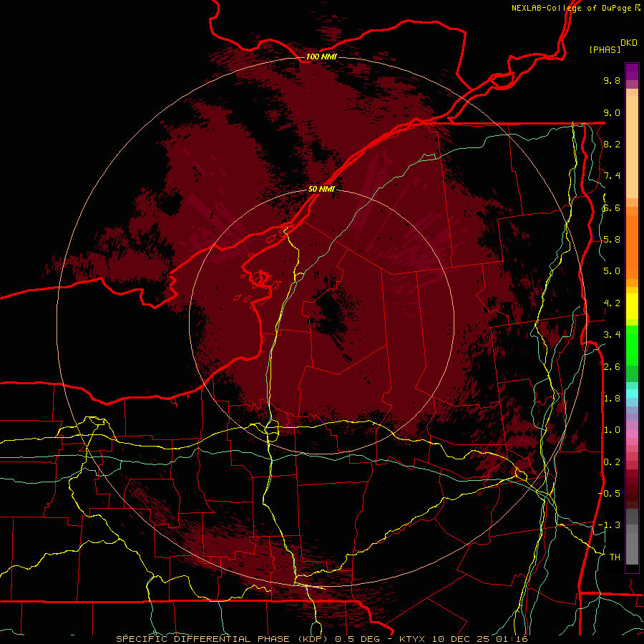Click the 0.2 color scale value
This screenshot has height=644, width=644.
coord(612,462)
